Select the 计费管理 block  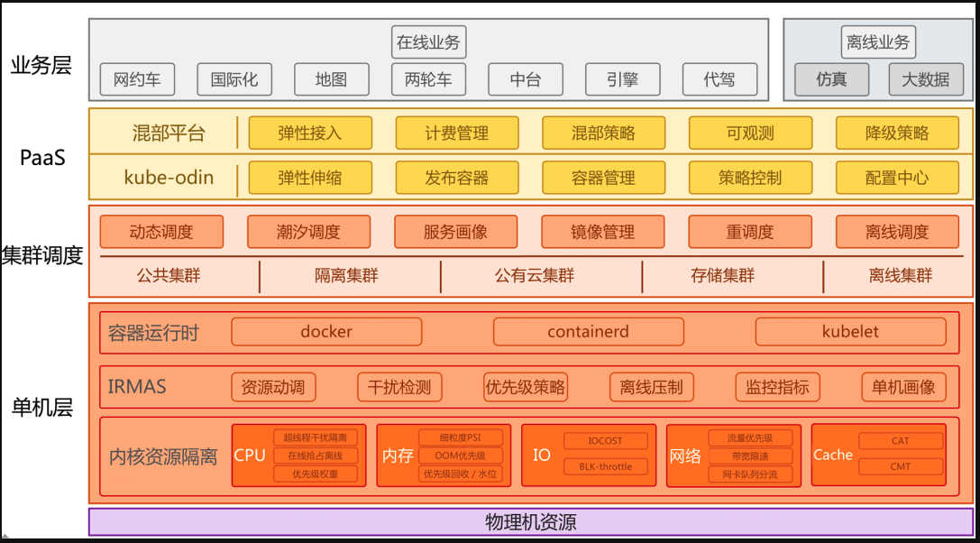click(x=457, y=133)
